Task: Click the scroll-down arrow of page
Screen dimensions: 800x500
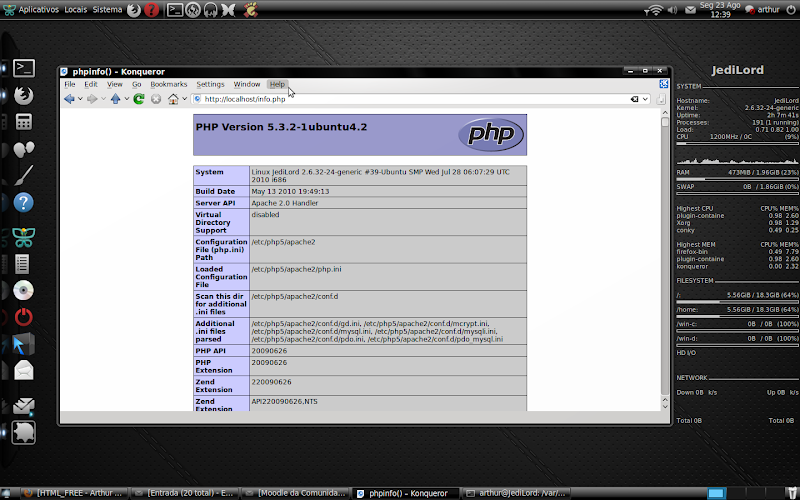Action: click(x=664, y=406)
